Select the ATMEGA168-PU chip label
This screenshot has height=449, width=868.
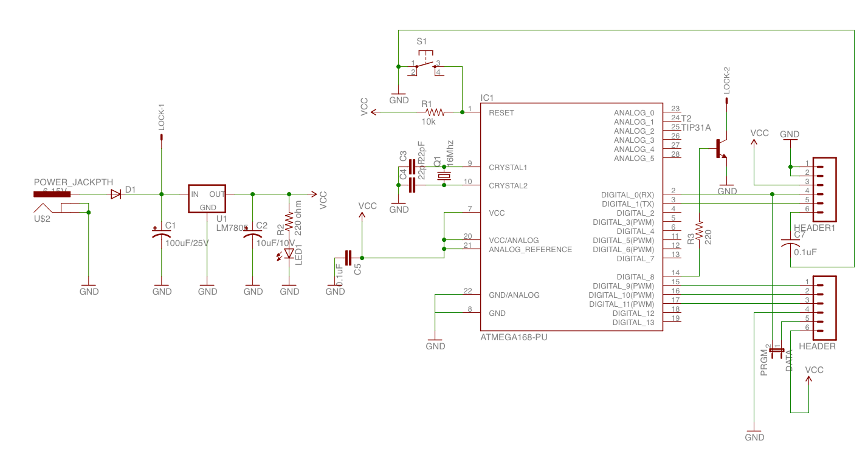pos(510,336)
